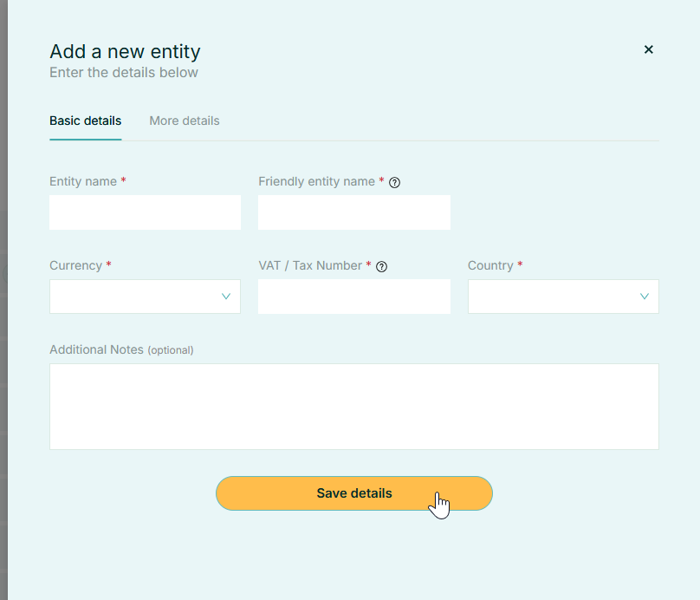700x600 pixels.
Task: Click the Add a new entity heading
Action: pyautogui.click(x=125, y=51)
